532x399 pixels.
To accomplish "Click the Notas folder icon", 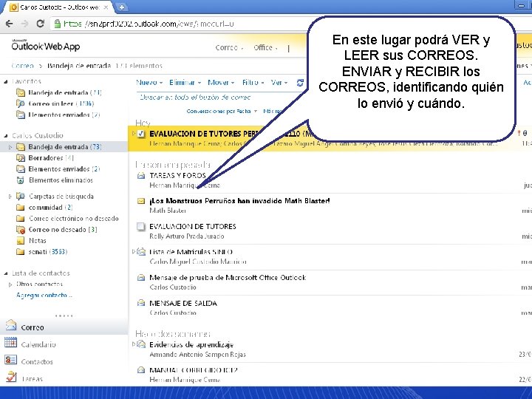I will click(x=21, y=241).
